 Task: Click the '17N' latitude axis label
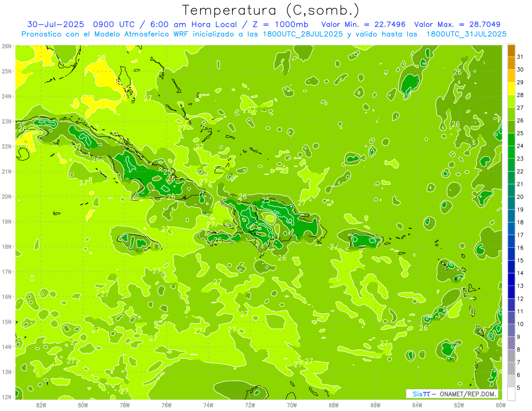click(x=7, y=272)
